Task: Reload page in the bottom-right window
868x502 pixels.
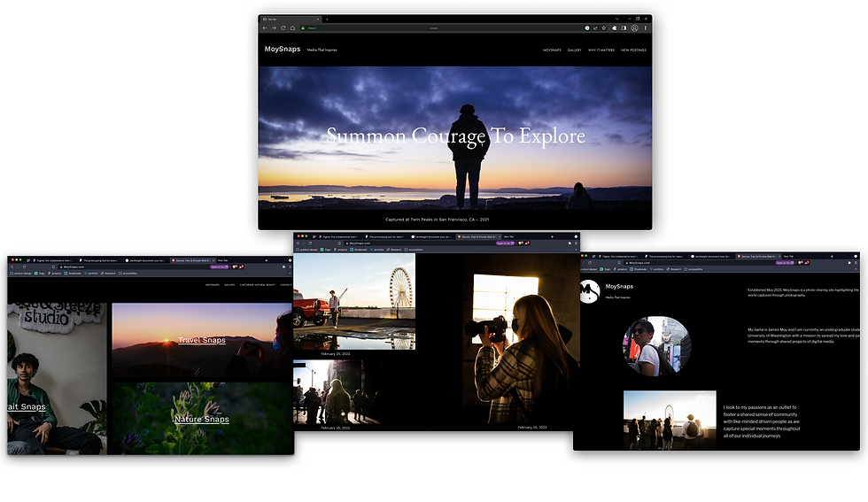Action: 590,263
